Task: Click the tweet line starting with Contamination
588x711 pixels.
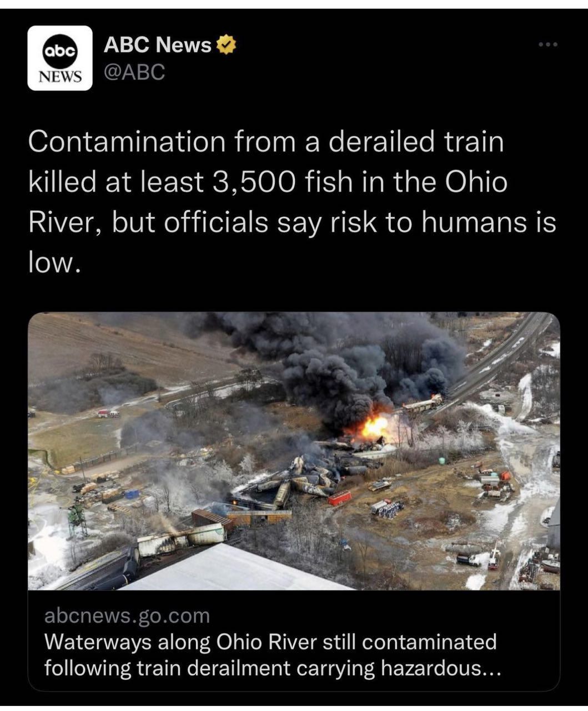Action: click(x=266, y=142)
